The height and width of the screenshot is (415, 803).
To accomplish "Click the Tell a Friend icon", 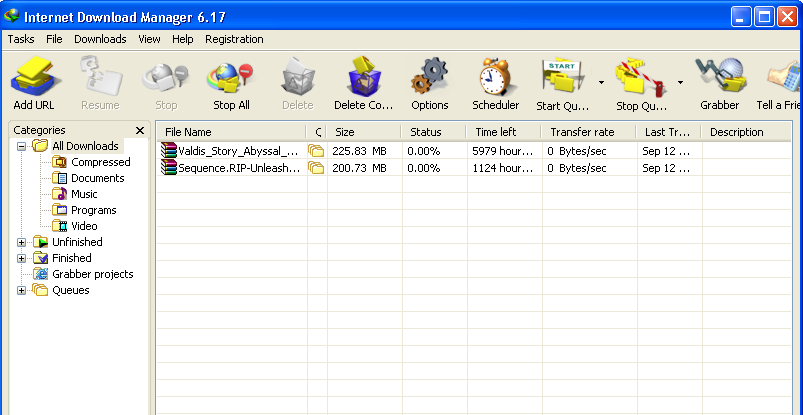I will click(x=785, y=77).
